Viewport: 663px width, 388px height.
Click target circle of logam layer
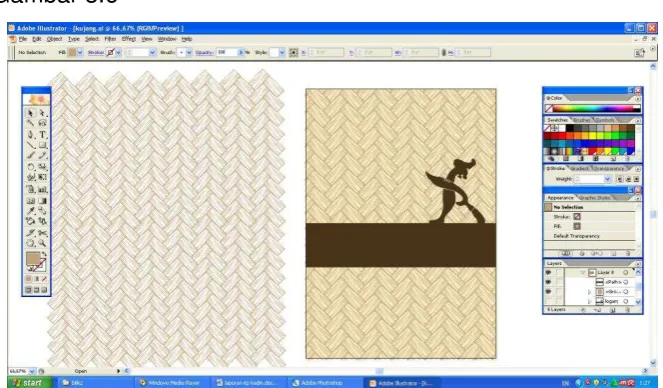pos(625,301)
